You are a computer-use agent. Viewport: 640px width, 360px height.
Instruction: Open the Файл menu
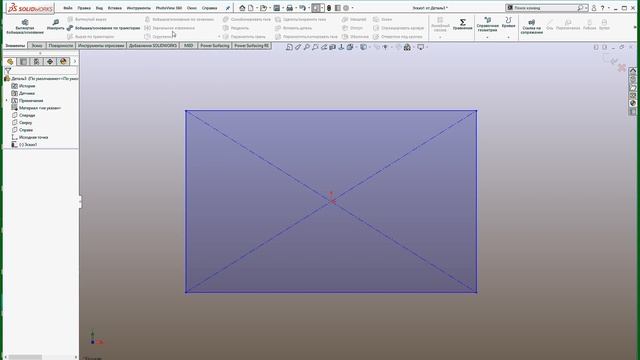(x=68, y=8)
